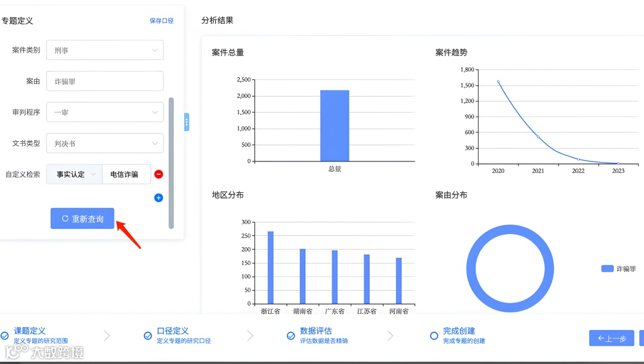Click the left panel vertical scrollbar

pos(171,163)
